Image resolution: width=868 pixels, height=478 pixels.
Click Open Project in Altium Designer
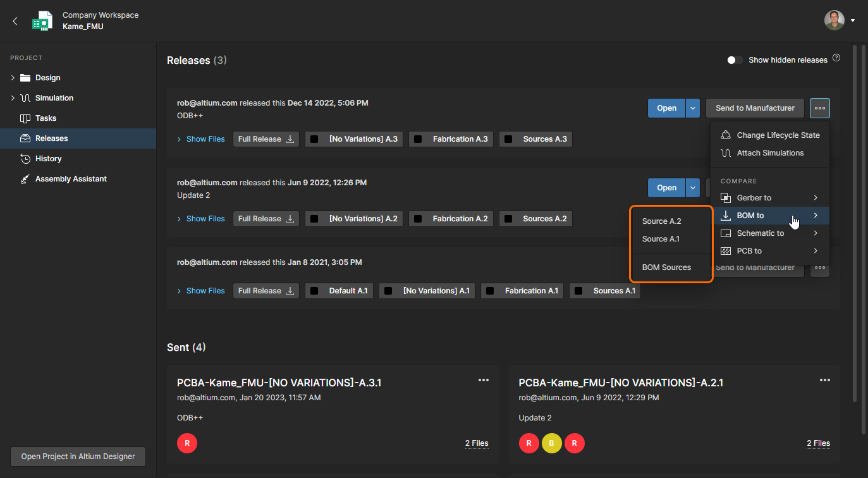[78, 457]
